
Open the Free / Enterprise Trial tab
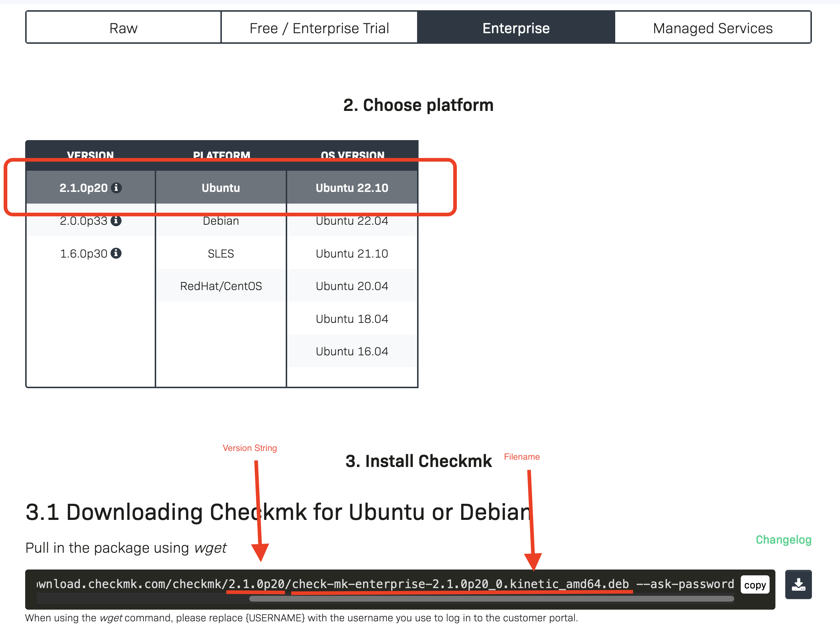pos(319,28)
